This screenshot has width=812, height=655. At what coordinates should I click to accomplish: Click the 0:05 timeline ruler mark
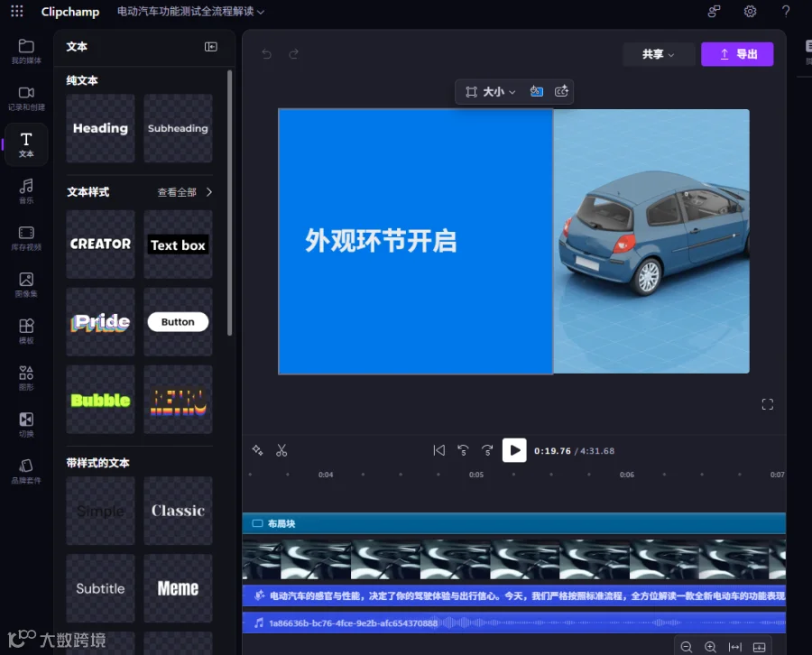[x=475, y=475]
